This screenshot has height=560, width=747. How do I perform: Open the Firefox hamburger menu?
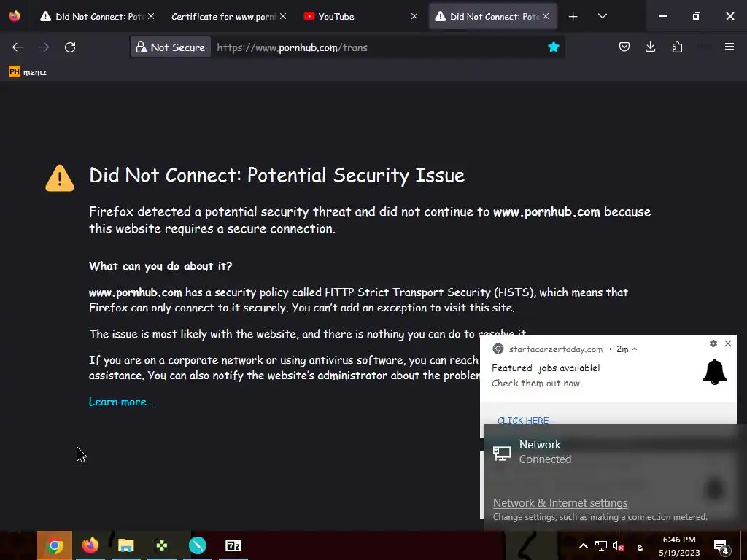729,47
